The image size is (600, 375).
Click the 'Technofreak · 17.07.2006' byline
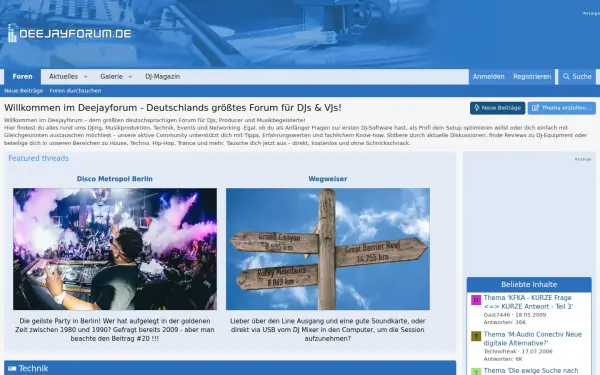pos(514,351)
